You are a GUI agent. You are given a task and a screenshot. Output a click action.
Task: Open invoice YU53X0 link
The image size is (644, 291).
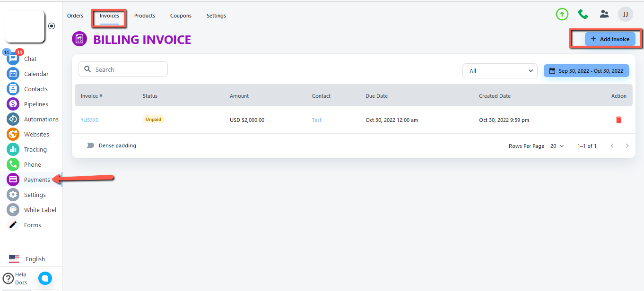[x=89, y=120]
